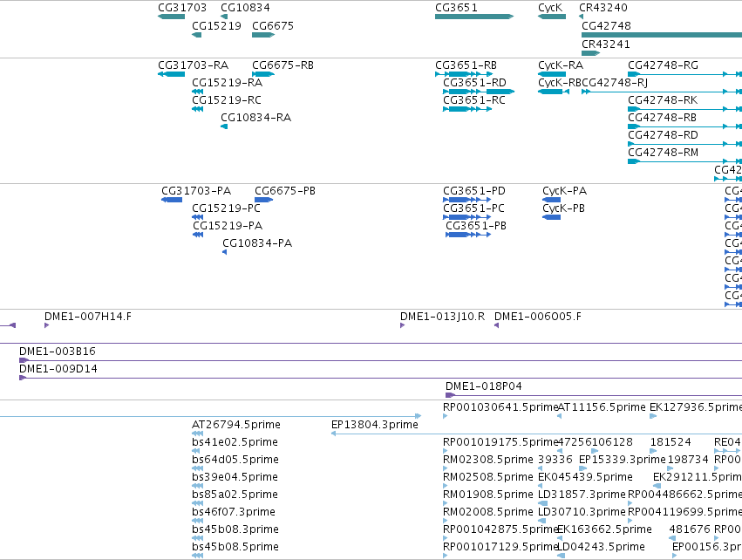Select transcript CG42748-RB
742x560 pixels.
click(684, 126)
